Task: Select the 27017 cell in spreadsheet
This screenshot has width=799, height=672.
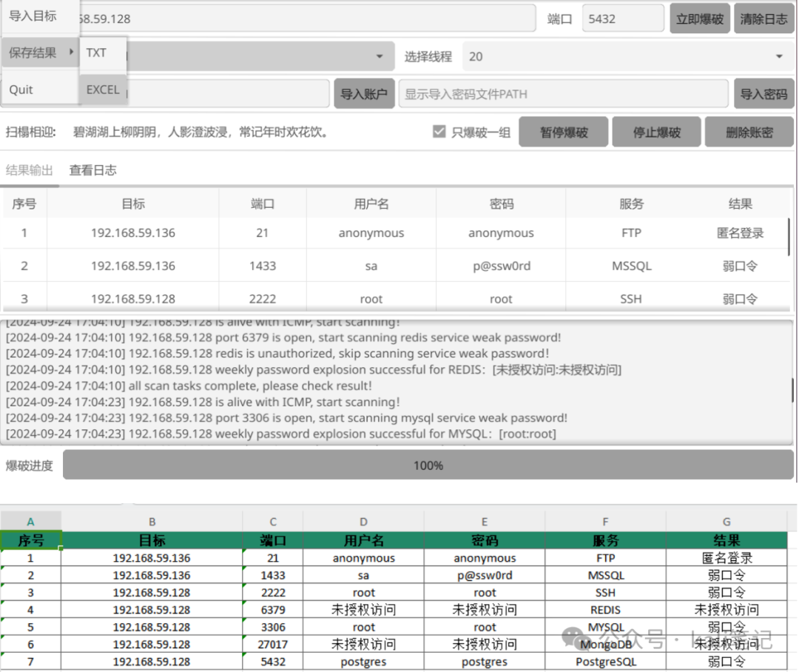Action: (272, 644)
